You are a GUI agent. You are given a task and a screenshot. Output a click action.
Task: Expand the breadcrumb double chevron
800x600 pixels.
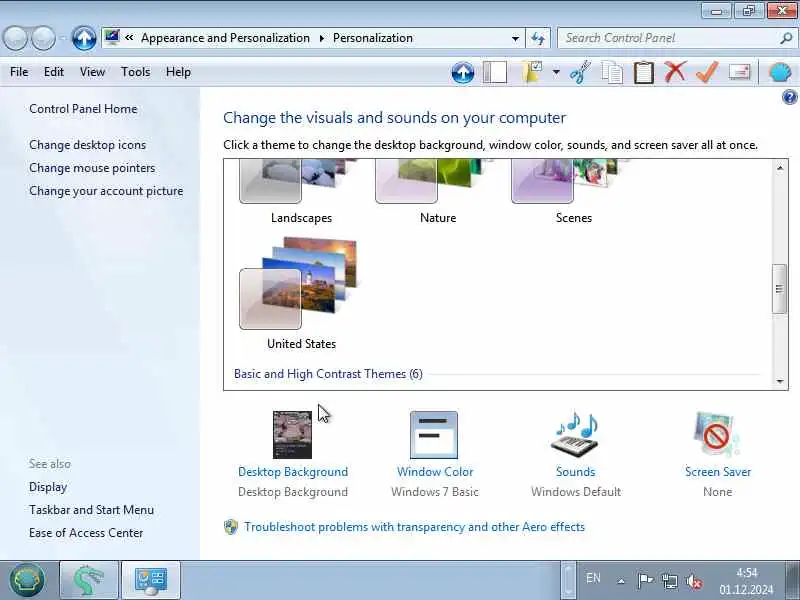pyautogui.click(x=129, y=37)
